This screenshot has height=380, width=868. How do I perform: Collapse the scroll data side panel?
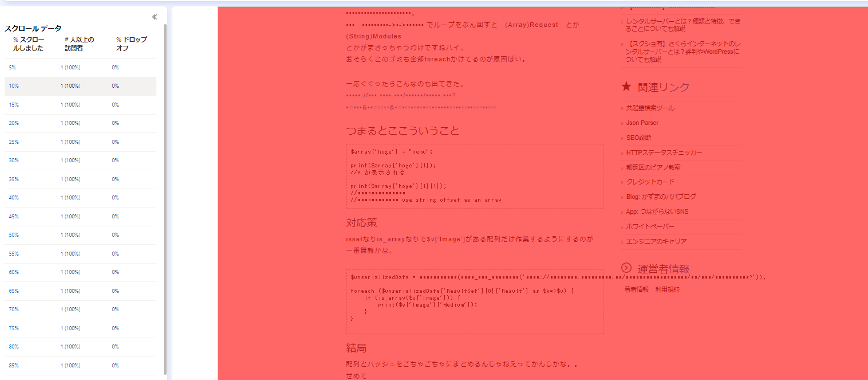pyautogui.click(x=155, y=17)
